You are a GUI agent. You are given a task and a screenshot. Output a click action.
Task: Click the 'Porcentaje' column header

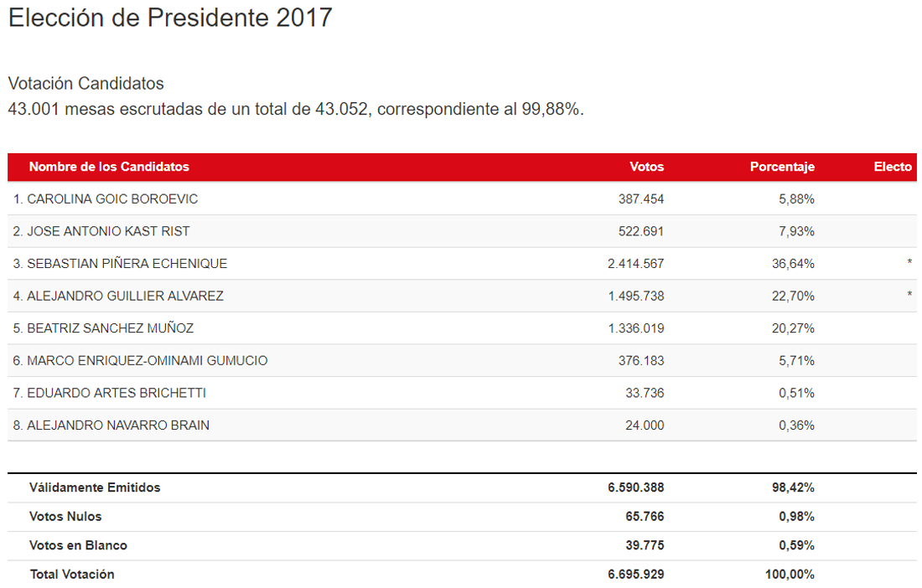[x=782, y=167]
